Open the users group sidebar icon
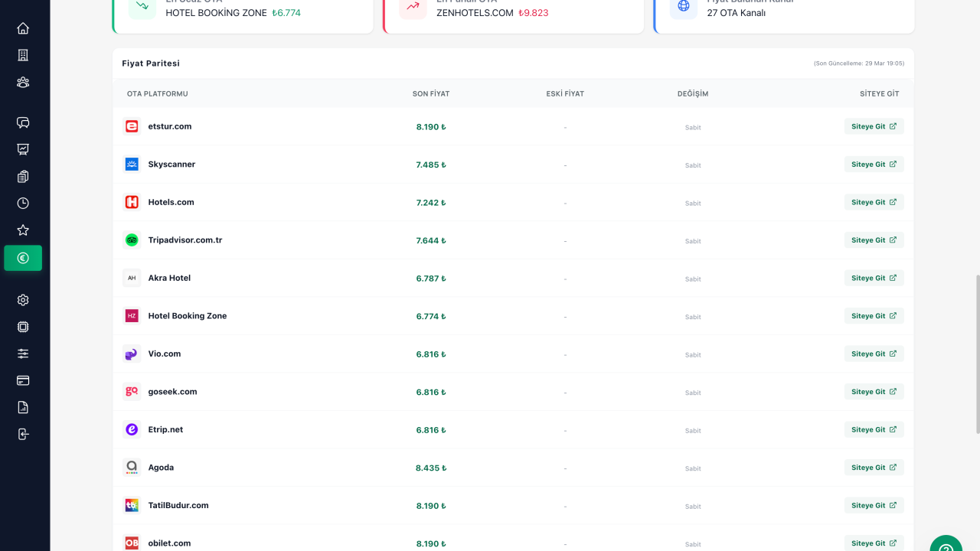The width and height of the screenshot is (980, 551). tap(23, 82)
